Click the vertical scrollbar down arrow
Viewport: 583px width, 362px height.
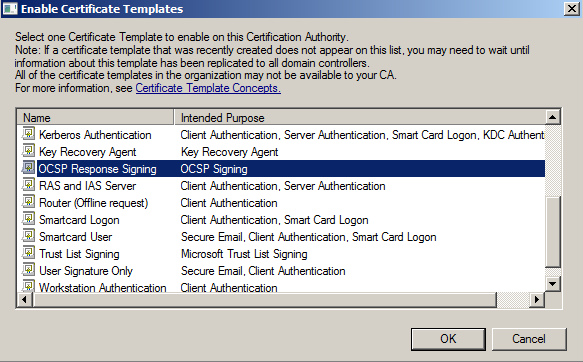[553, 284]
